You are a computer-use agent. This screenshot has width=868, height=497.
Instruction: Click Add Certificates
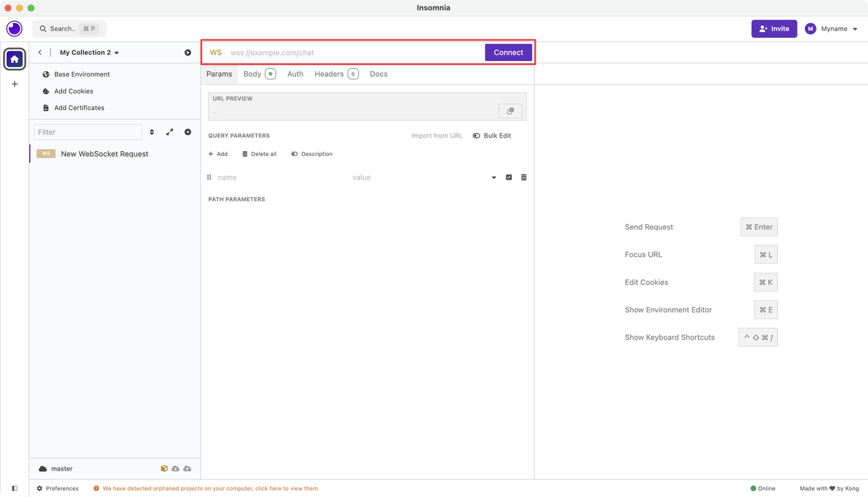point(73,108)
